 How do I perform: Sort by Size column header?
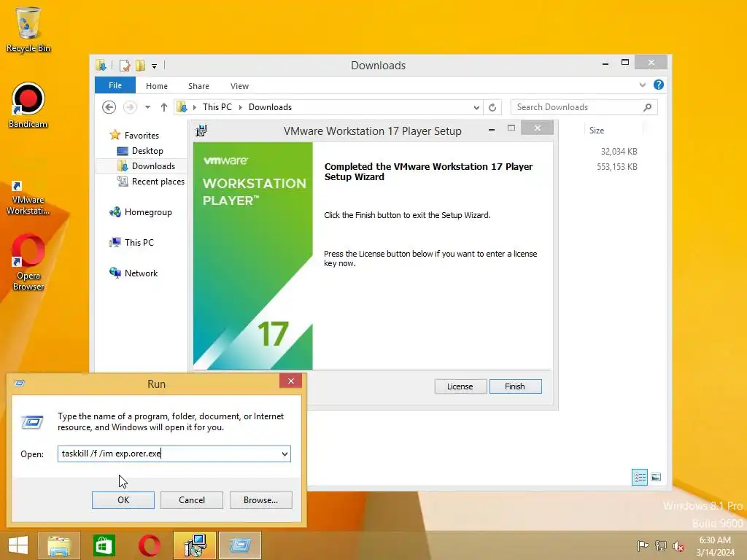click(613, 131)
